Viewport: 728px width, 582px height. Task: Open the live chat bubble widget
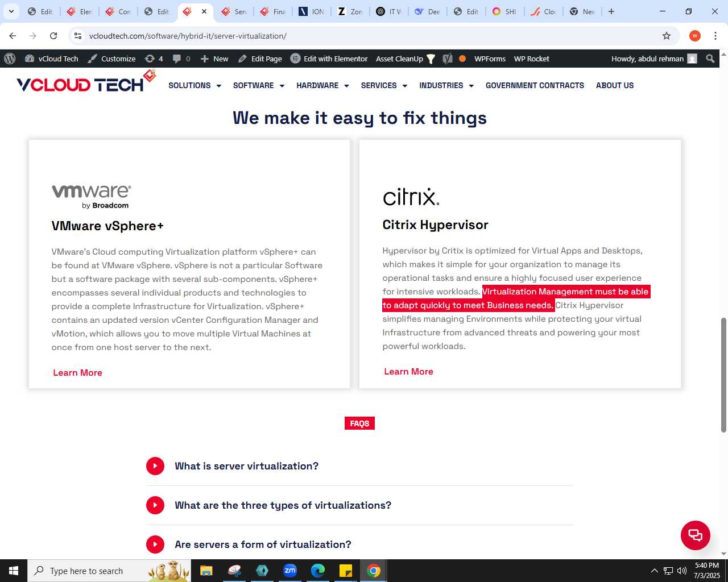pyautogui.click(x=695, y=535)
